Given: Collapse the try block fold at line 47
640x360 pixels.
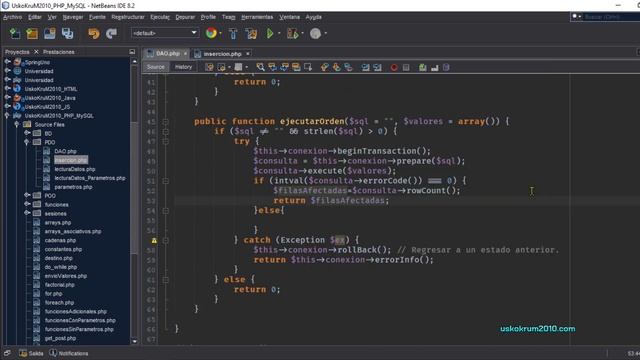Looking at the screenshot, I should pyautogui.click(x=165, y=142).
